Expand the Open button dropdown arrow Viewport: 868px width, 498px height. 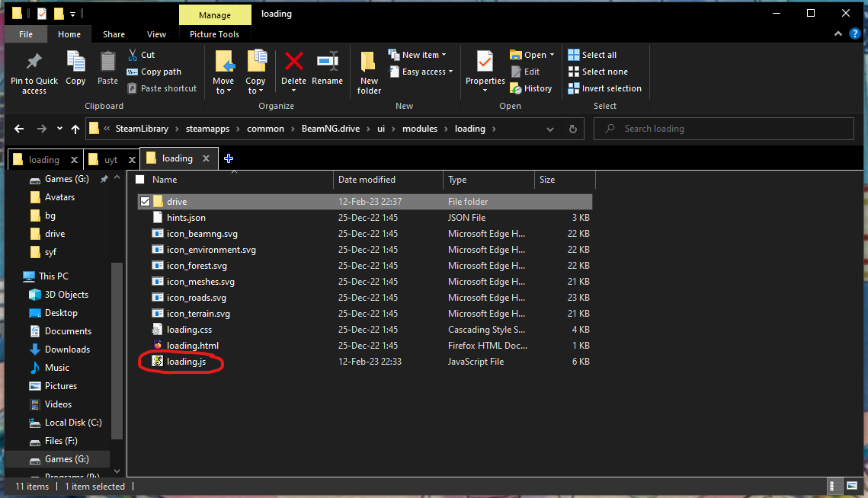(x=552, y=55)
